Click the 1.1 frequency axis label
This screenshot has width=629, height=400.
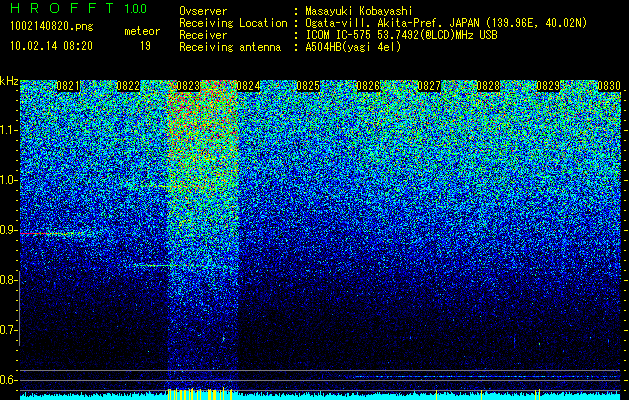8,130
